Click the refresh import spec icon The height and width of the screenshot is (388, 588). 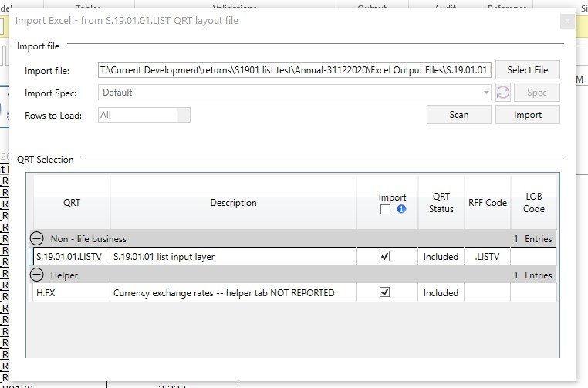[x=503, y=93]
